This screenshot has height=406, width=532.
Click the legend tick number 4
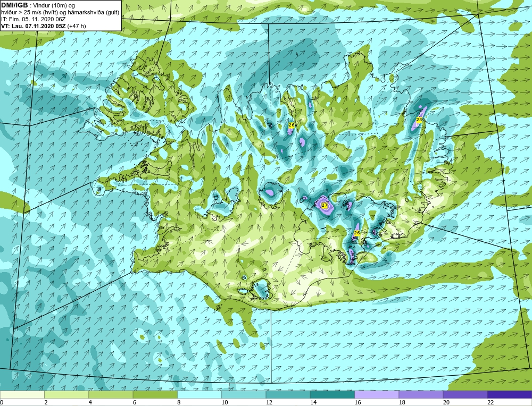[90, 402]
